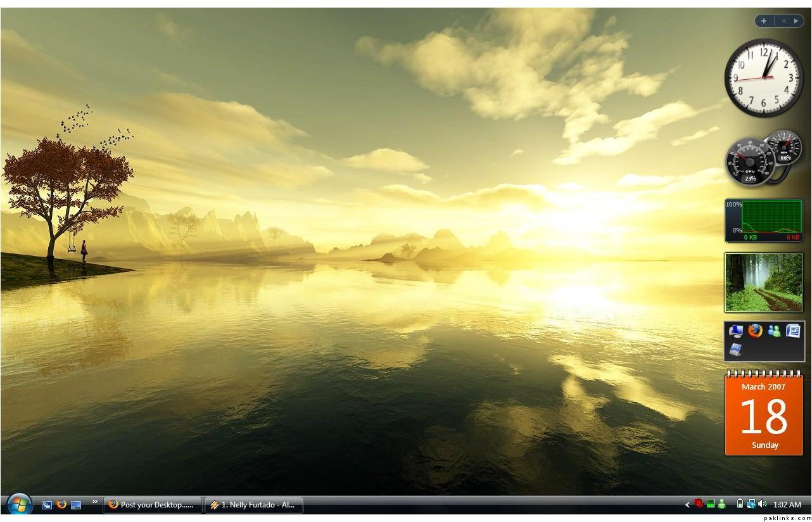
Task: Switch to Post your Desktop Firefox window
Action: pyautogui.click(x=153, y=505)
